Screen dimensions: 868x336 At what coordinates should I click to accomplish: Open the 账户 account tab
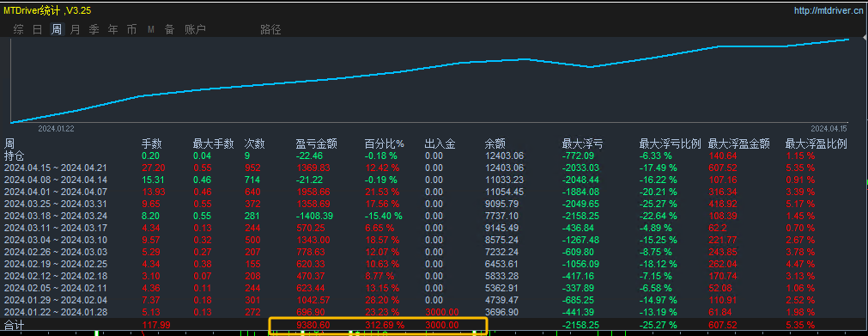(195, 29)
